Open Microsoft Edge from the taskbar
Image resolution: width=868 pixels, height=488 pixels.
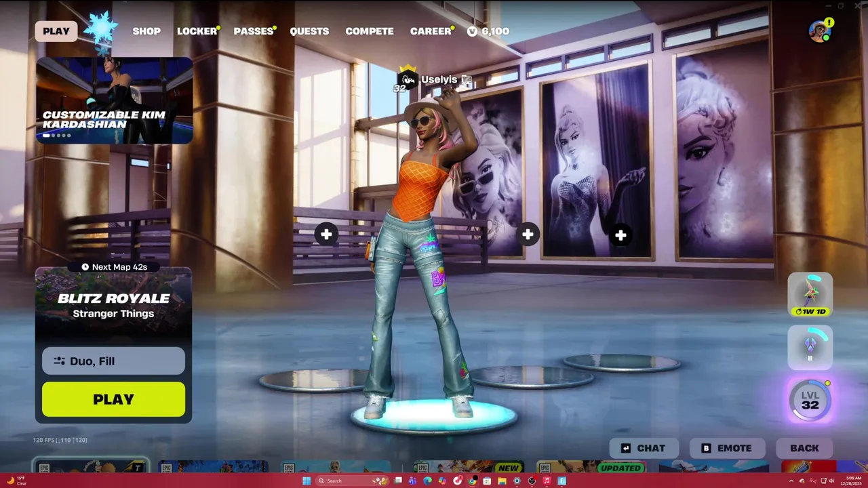tap(427, 481)
